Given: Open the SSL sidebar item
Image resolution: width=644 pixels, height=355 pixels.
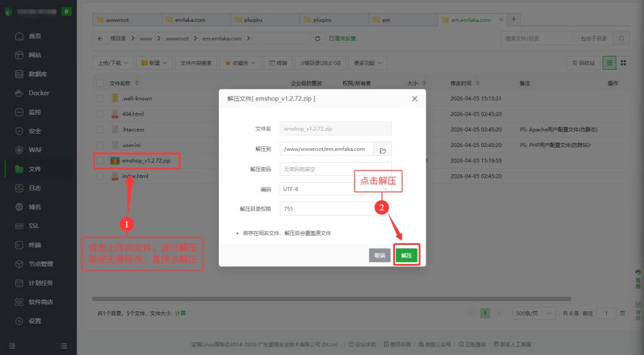Looking at the screenshot, I should click(x=35, y=226).
